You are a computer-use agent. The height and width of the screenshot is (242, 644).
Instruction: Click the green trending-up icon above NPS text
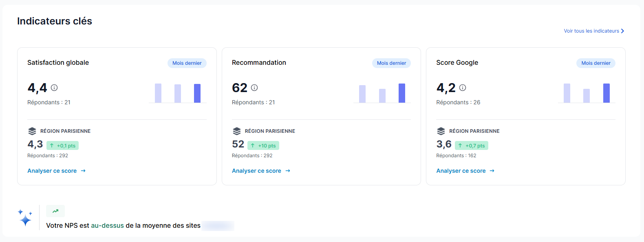[55, 211]
